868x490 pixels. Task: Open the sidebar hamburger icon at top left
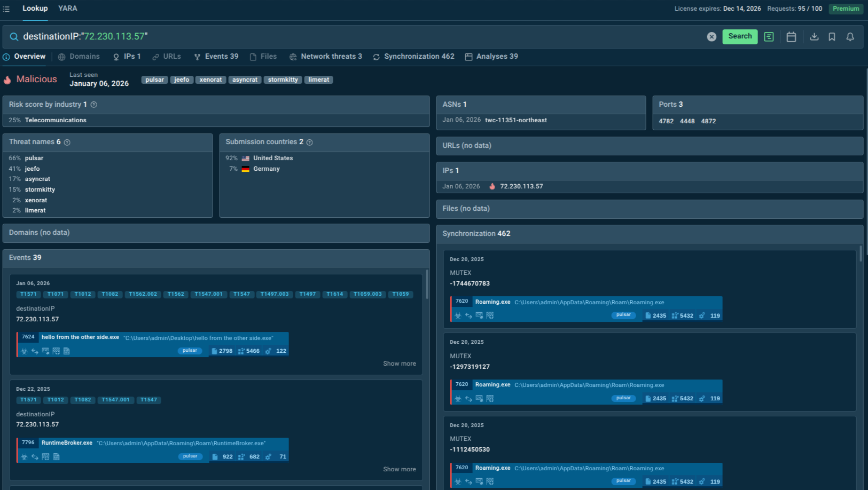pos(6,8)
